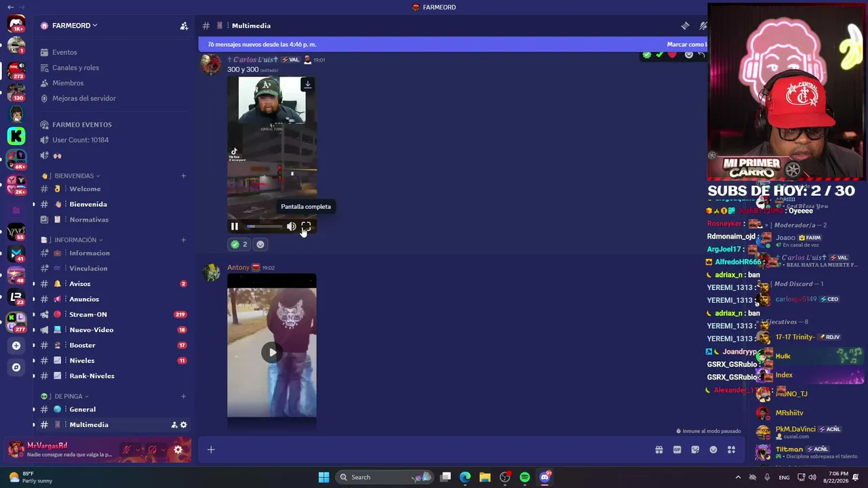Open Spotify from the taskbar
The width and height of the screenshot is (868, 488).
(525, 477)
